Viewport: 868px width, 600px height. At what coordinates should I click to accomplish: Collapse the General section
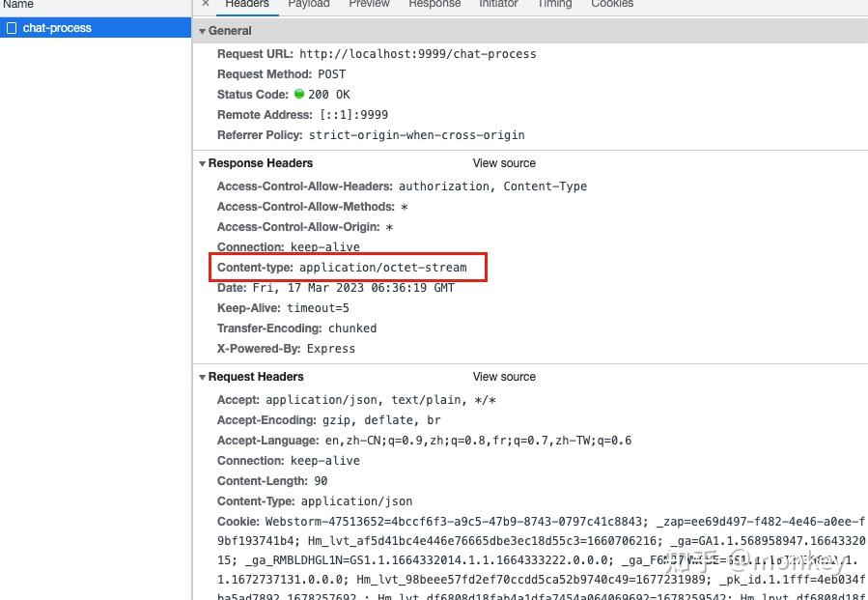[x=203, y=30]
